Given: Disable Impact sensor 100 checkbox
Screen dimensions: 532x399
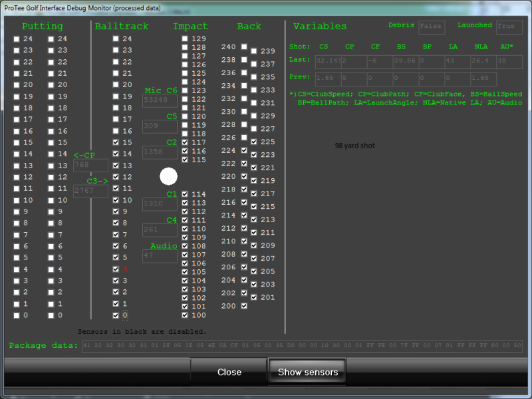Looking at the screenshot, I should 186,315.
